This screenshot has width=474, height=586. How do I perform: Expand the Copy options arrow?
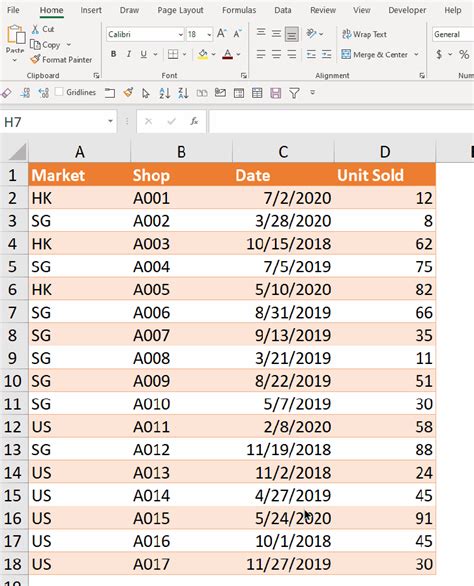(x=69, y=45)
